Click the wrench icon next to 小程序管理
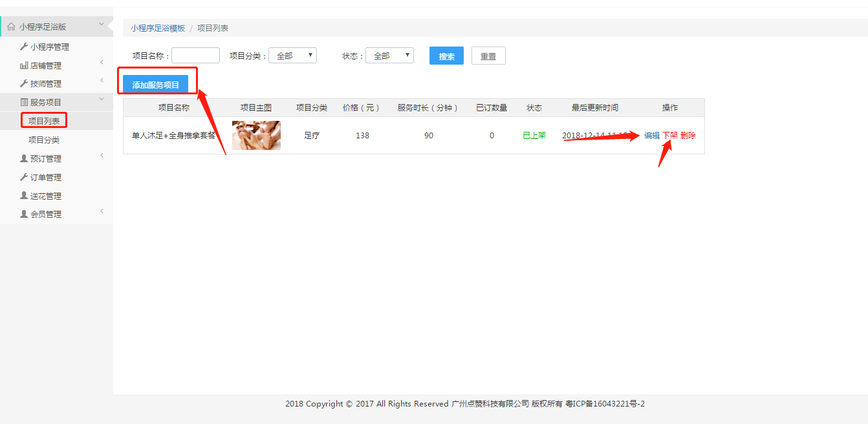 [24, 47]
